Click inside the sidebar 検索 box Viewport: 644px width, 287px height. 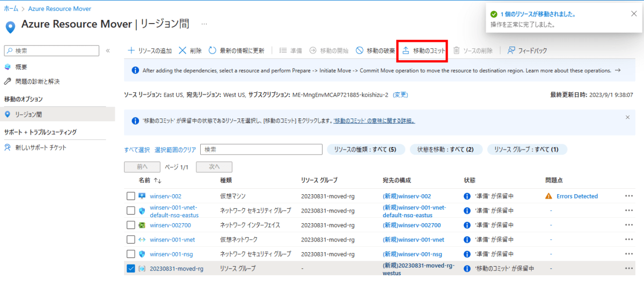[x=52, y=50]
